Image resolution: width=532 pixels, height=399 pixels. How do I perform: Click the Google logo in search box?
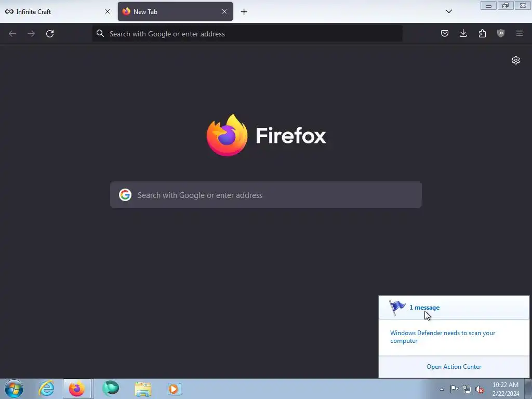125,195
